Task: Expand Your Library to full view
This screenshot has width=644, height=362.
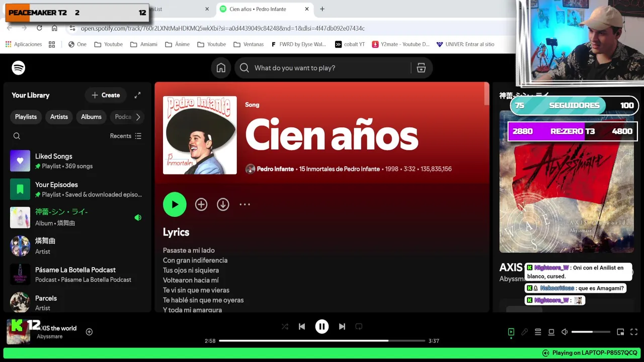Action: coord(137,95)
